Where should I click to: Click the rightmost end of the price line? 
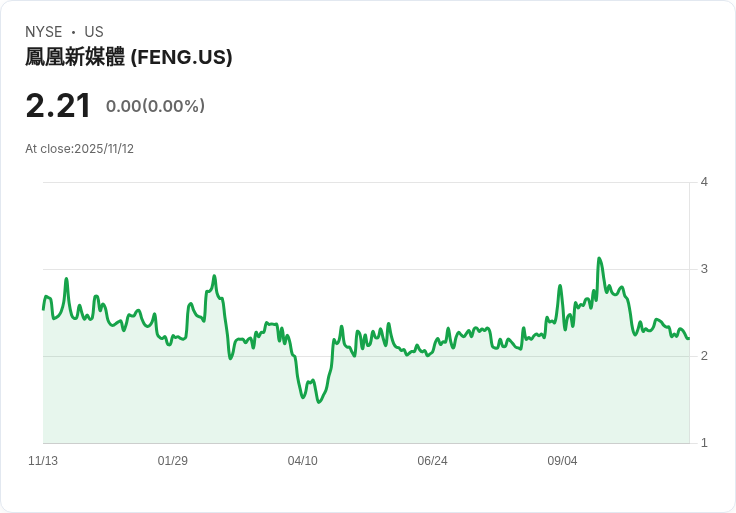point(688,338)
